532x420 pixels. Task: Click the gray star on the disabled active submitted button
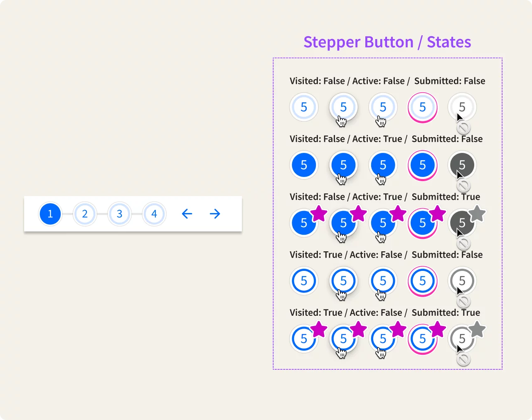[x=477, y=214]
